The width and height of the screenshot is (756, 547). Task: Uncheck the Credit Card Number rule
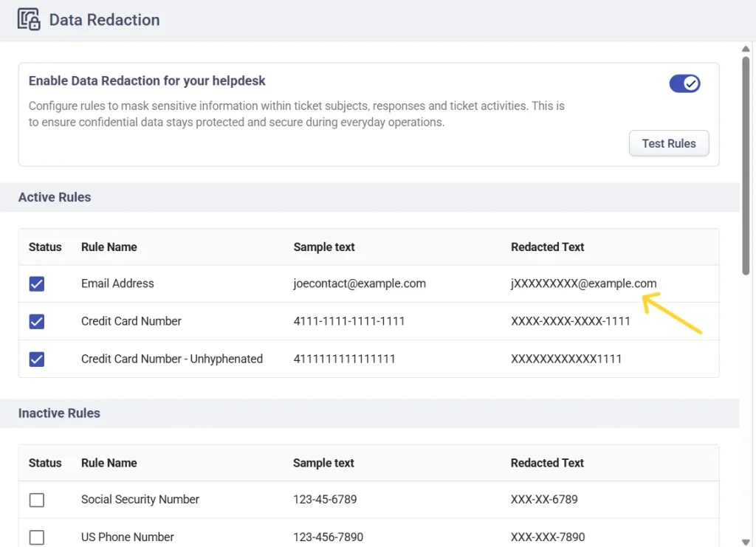(x=36, y=321)
